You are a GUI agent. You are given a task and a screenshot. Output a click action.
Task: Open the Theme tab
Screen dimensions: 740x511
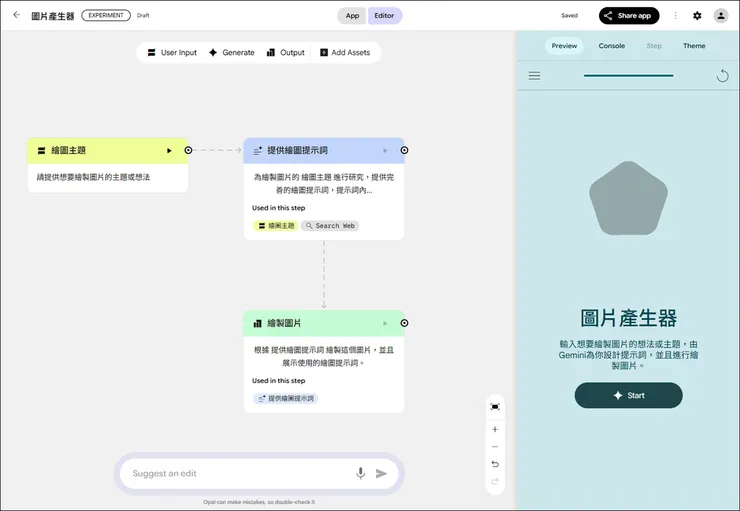(694, 46)
